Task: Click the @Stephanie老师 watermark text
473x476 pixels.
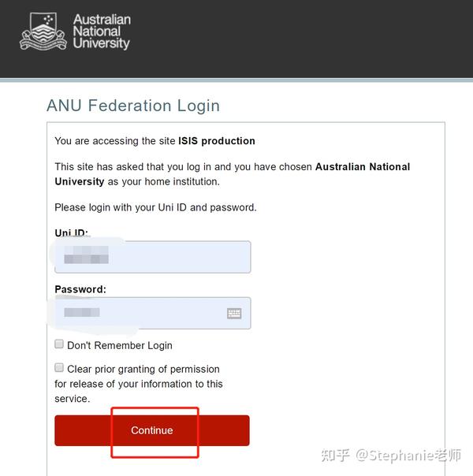Action: (408, 455)
